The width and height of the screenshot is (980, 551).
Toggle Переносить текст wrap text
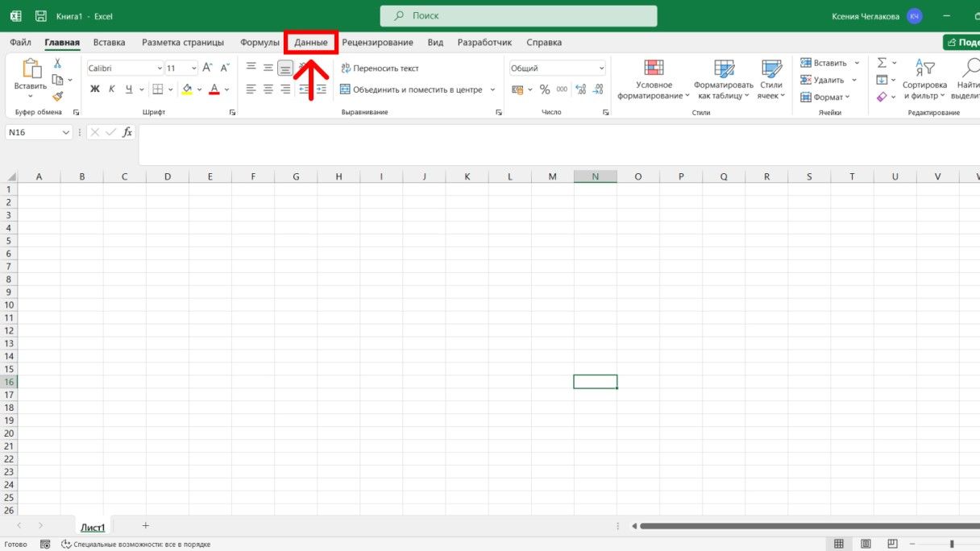click(x=380, y=68)
